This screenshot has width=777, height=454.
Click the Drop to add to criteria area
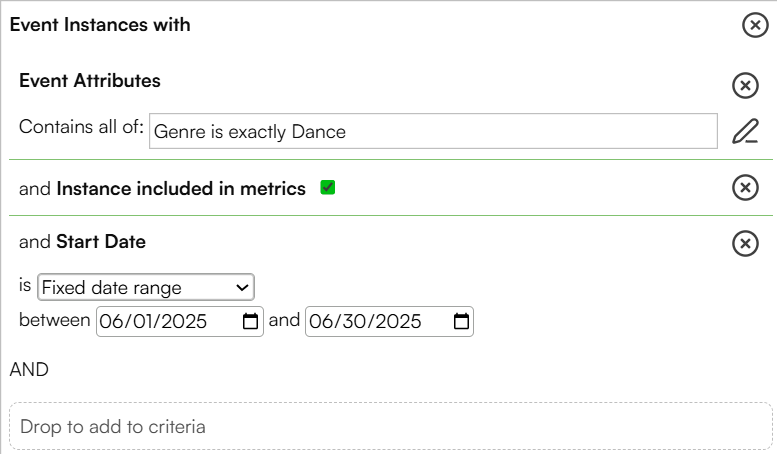(390, 426)
